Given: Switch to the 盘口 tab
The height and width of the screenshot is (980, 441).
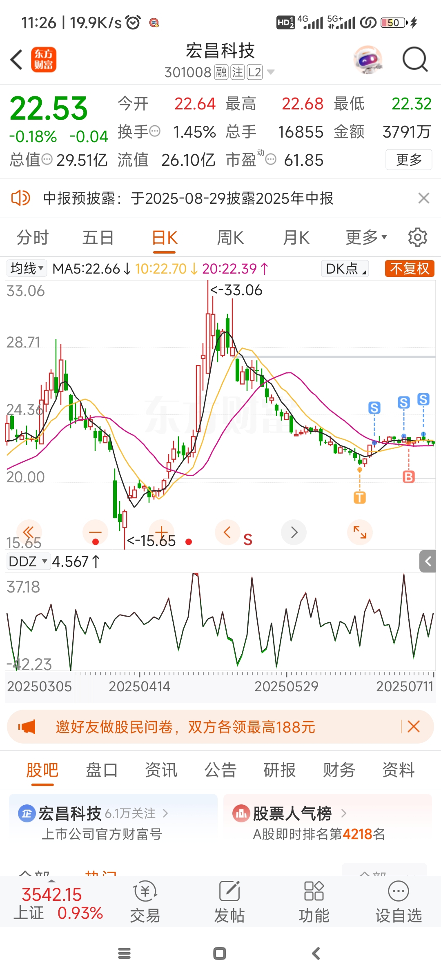Looking at the screenshot, I should coord(102,770).
